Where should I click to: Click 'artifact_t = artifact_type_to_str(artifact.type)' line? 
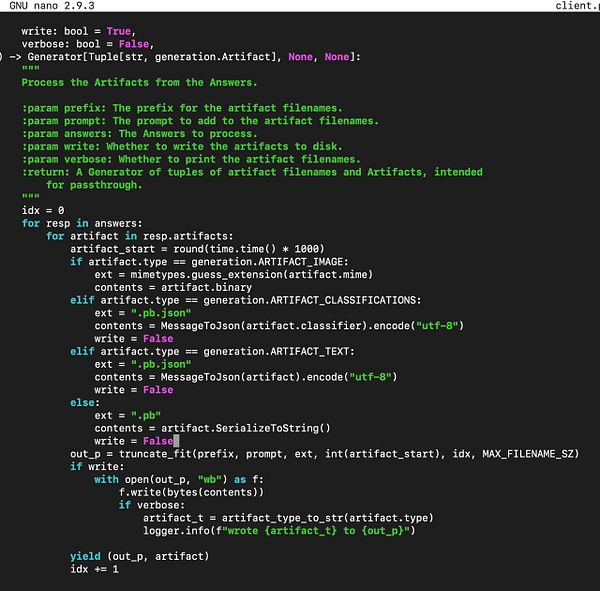coord(288,518)
